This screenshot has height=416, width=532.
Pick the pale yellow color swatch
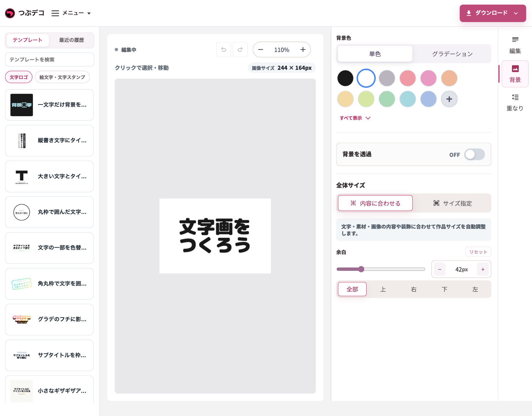(x=345, y=99)
